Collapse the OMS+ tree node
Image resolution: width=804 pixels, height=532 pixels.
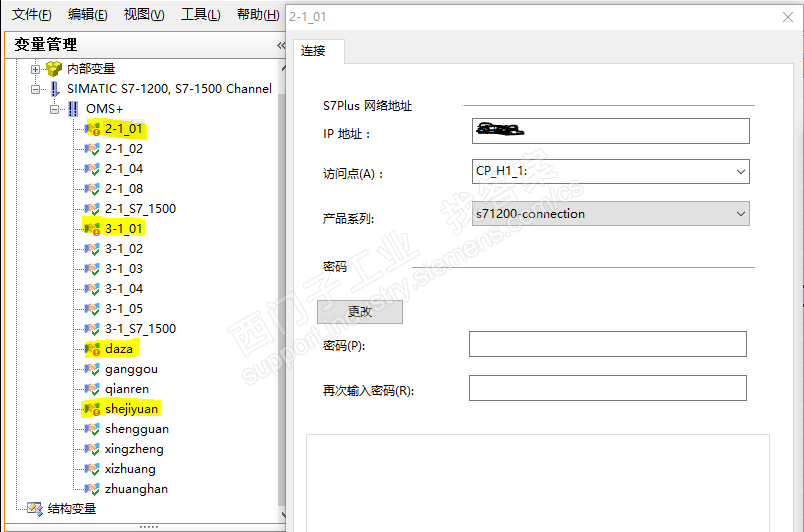54,109
